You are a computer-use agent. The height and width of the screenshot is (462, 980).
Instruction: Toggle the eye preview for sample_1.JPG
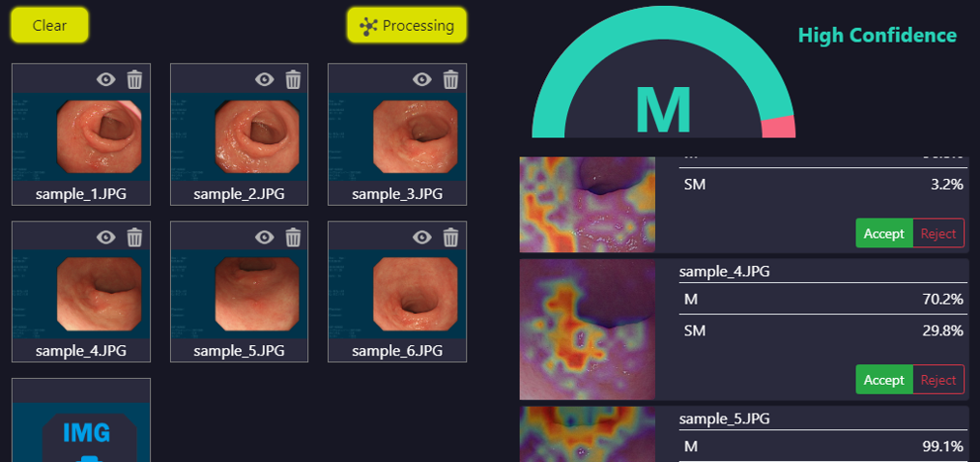coord(106,79)
